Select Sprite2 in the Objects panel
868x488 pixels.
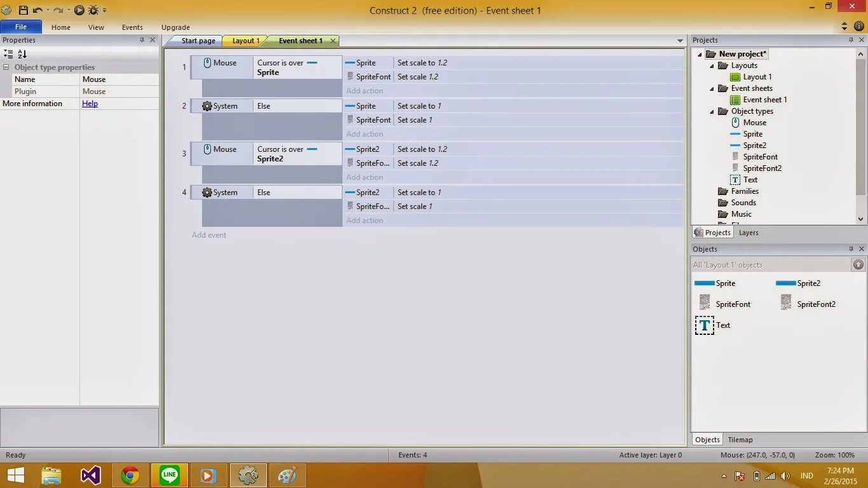pyautogui.click(x=798, y=283)
